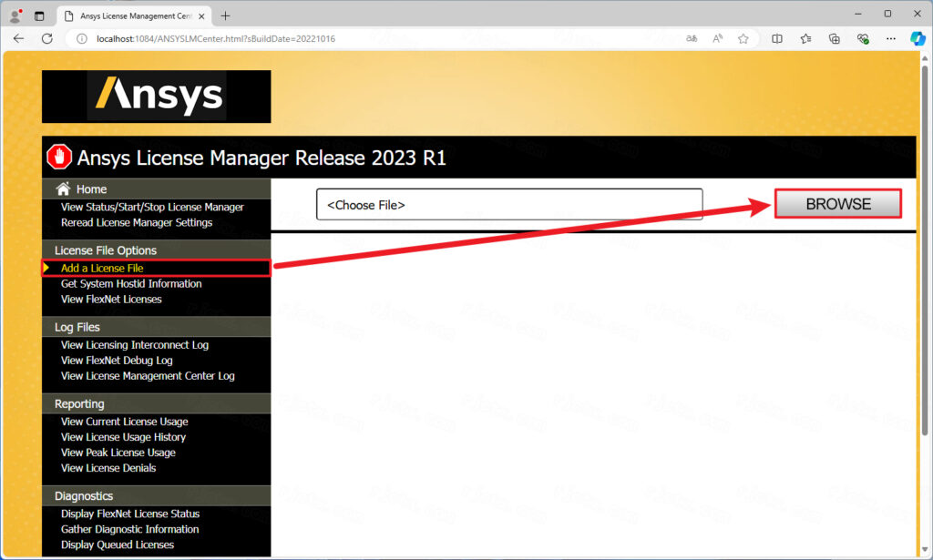Click the BROWSE button

tap(838, 204)
